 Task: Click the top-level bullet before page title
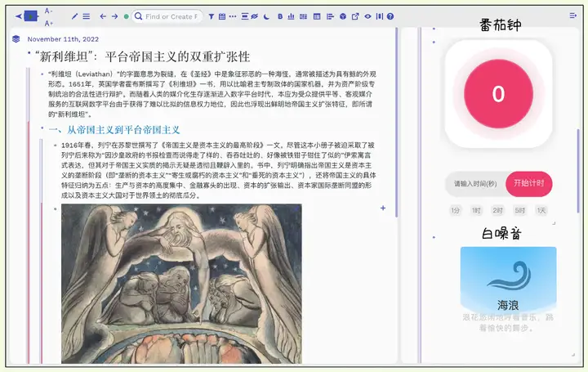coord(29,53)
